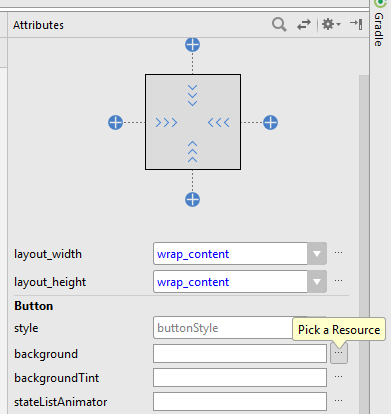Open the layout_width dropdown arrow

[x=317, y=254]
